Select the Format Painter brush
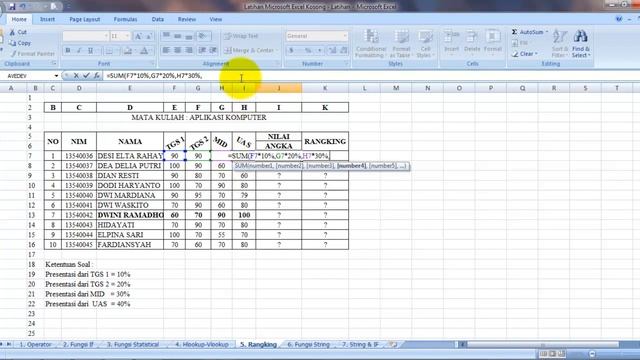Screen dimensions: 640x360 (x=13, y=53)
